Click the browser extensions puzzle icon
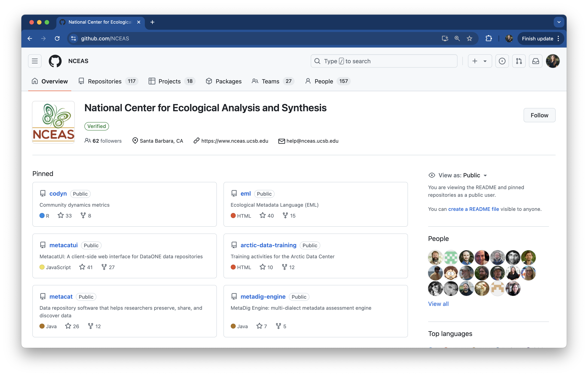 (489, 39)
